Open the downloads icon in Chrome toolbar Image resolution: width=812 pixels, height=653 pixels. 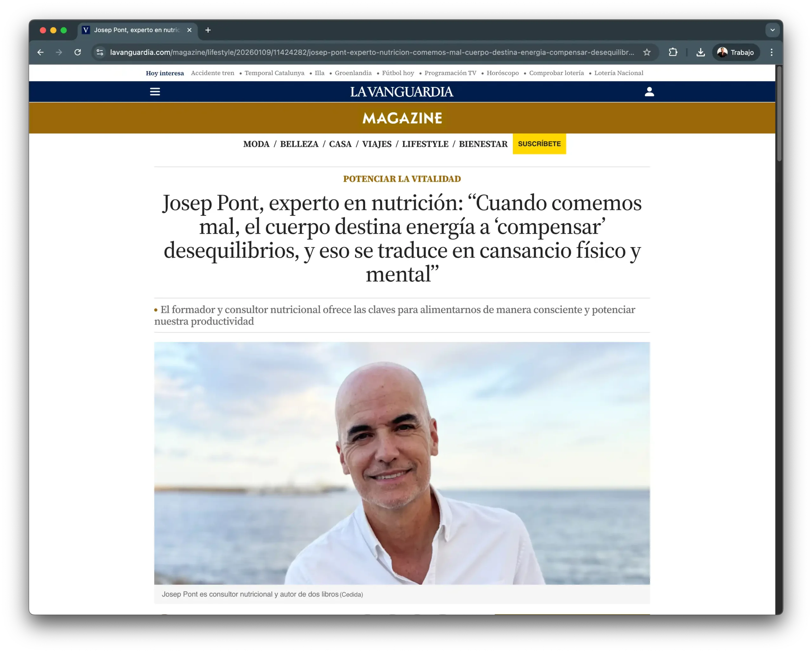click(700, 52)
